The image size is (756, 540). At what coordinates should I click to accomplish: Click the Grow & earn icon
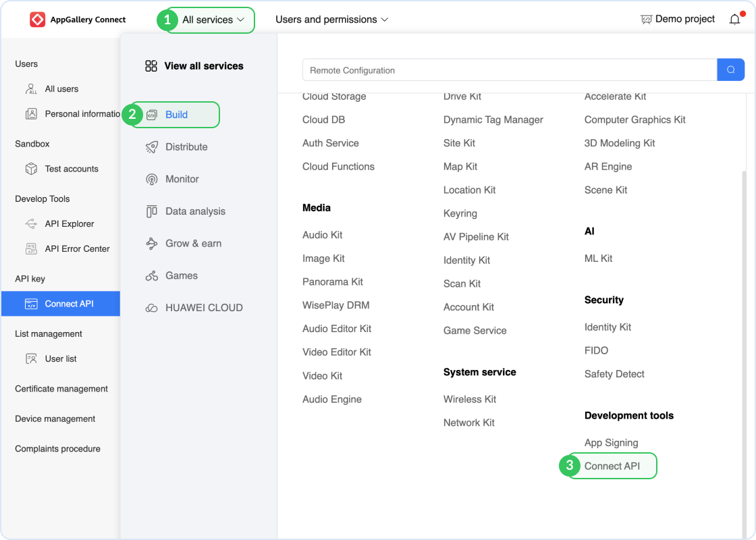click(x=152, y=244)
